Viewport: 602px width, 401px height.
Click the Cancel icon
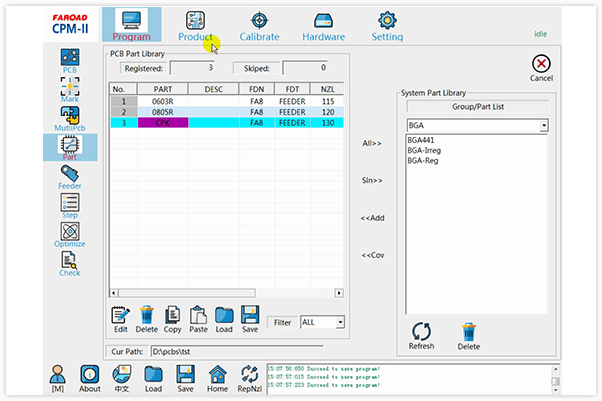pyautogui.click(x=541, y=68)
